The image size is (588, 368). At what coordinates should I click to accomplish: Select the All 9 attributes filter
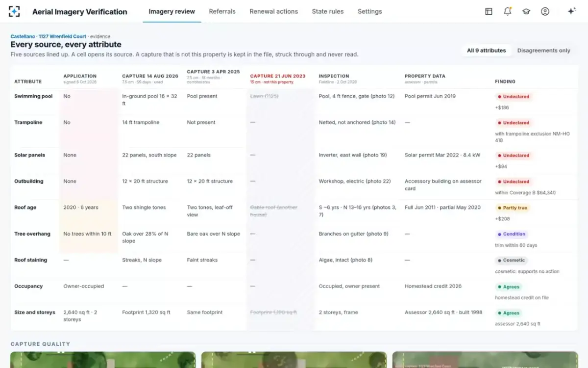click(486, 51)
